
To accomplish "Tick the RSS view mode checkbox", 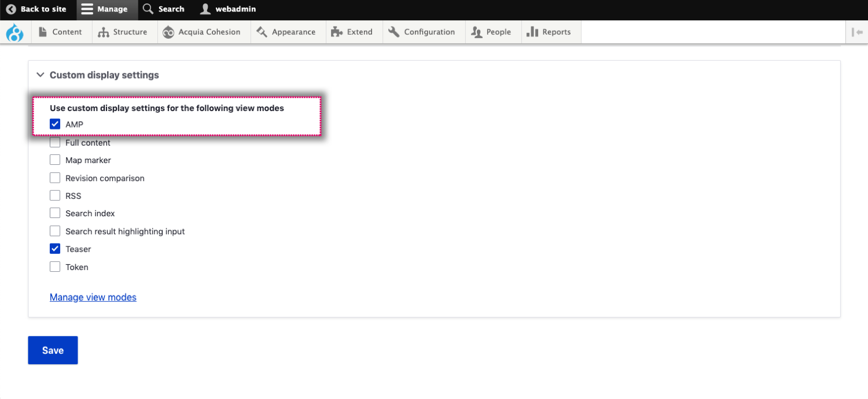I will [x=55, y=195].
